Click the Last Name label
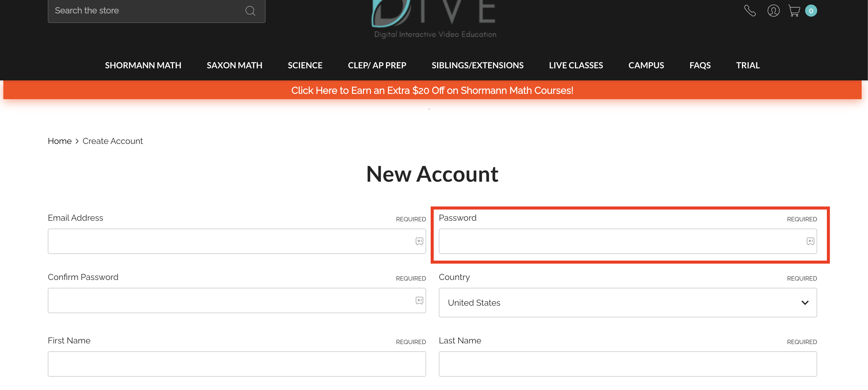Image resolution: width=868 pixels, height=390 pixels. pyautogui.click(x=460, y=340)
